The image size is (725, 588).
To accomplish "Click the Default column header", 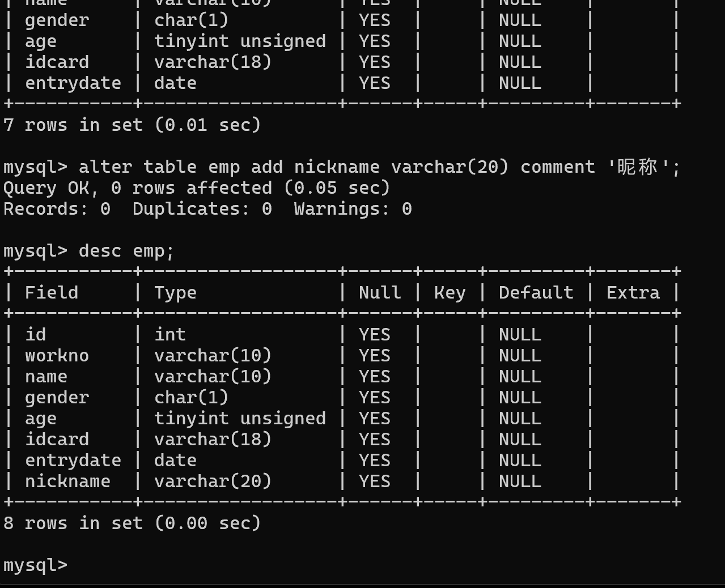I will point(536,293).
